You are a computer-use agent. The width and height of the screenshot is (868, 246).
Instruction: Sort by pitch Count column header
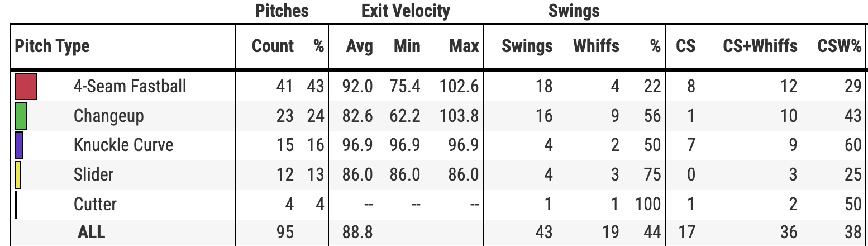(273, 46)
